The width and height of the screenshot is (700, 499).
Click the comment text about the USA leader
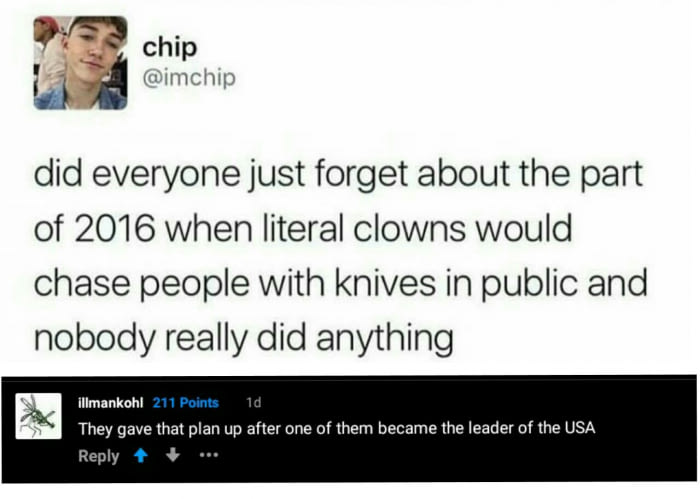click(x=337, y=428)
